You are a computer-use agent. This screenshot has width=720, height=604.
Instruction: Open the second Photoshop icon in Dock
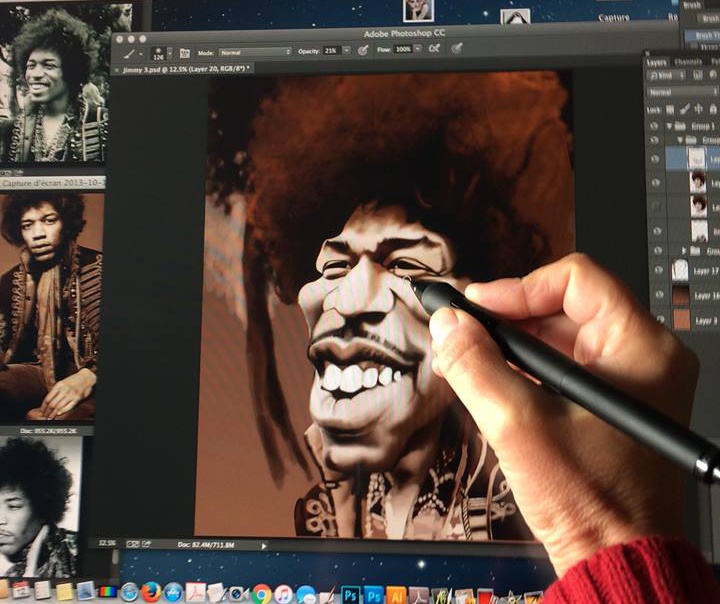coord(373,595)
